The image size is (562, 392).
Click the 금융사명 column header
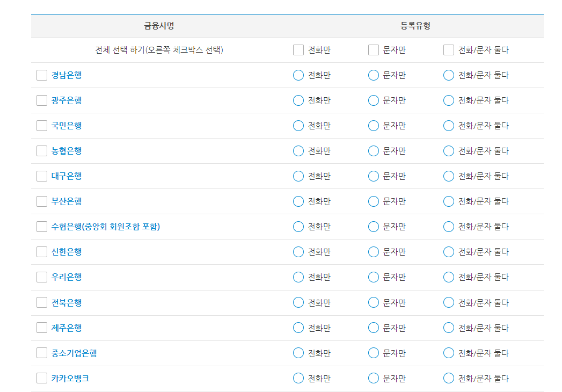click(x=159, y=26)
